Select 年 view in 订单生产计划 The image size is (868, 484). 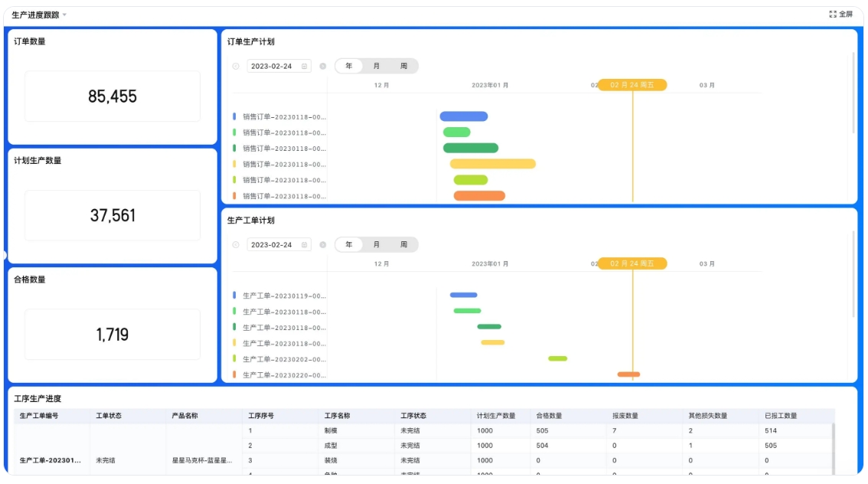click(349, 67)
